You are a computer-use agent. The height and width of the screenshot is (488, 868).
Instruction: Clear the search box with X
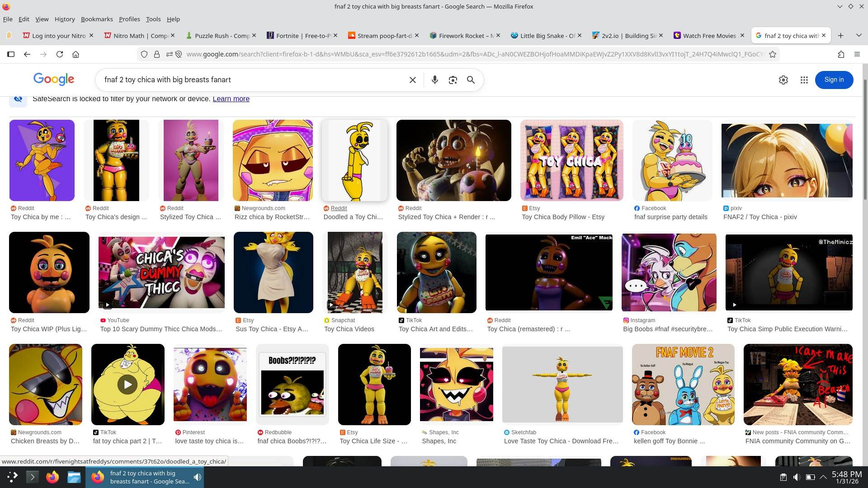click(x=412, y=80)
